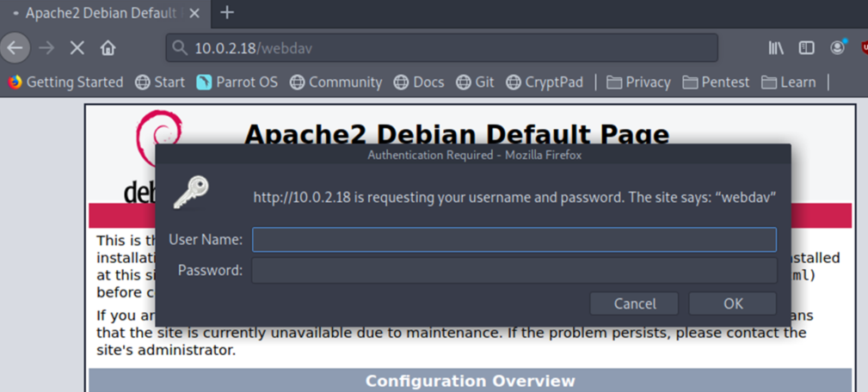Viewport: 868px width, 392px height.
Task: Select the Apache2 Debian Default tab
Action: (x=100, y=13)
